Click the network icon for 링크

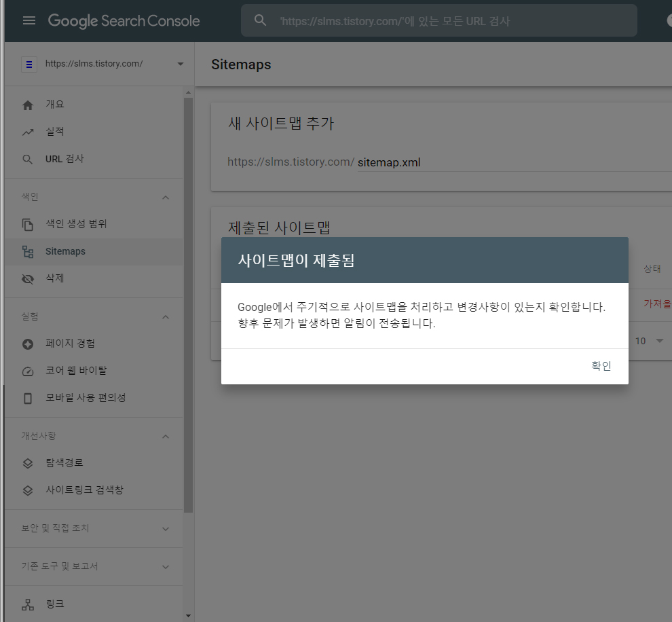pos(28,605)
